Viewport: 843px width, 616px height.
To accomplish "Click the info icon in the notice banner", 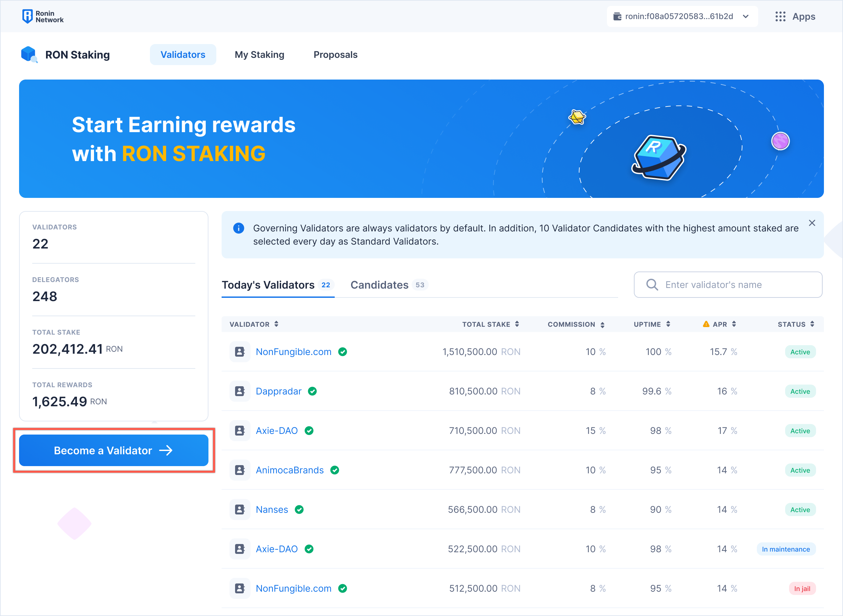I will (x=239, y=228).
